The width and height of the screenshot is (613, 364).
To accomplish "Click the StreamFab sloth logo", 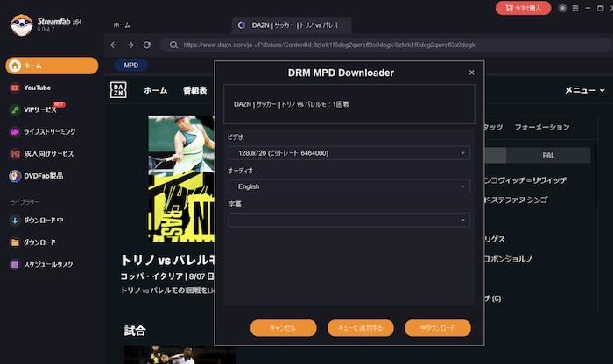I will (22, 25).
